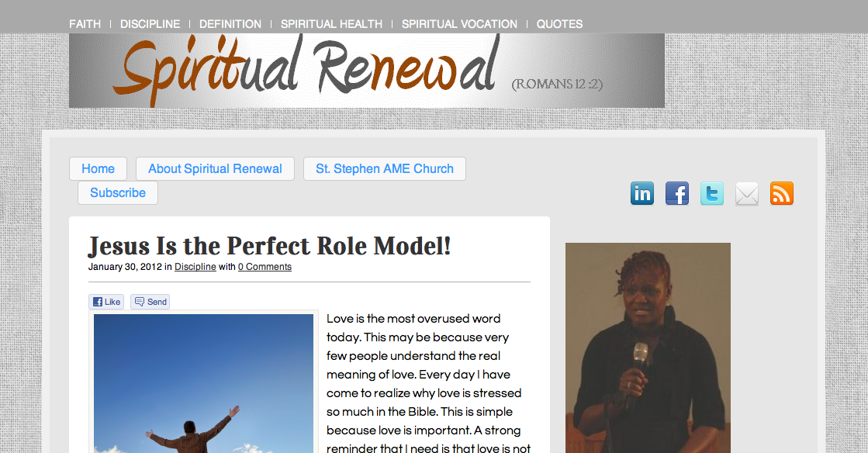Follow the Discipline link under post title
The height and width of the screenshot is (453, 868).
[195, 266]
